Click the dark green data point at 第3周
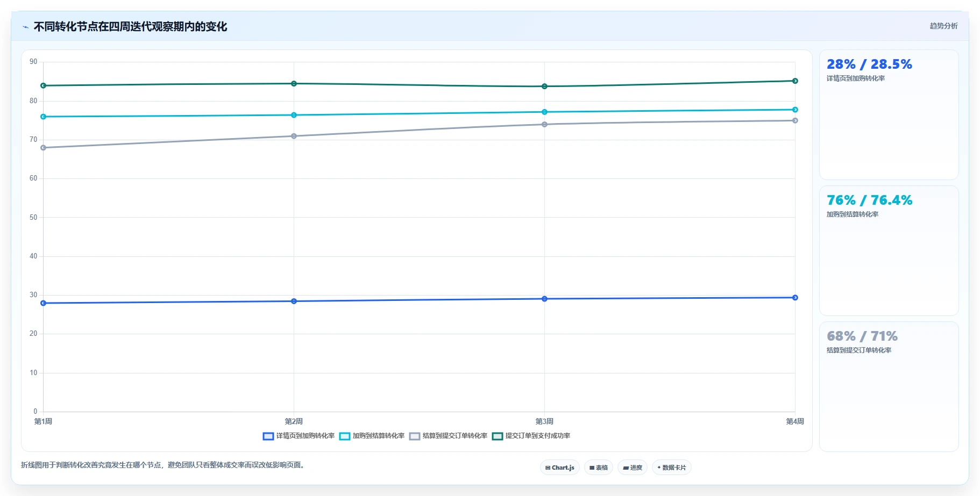 [544, 87]
